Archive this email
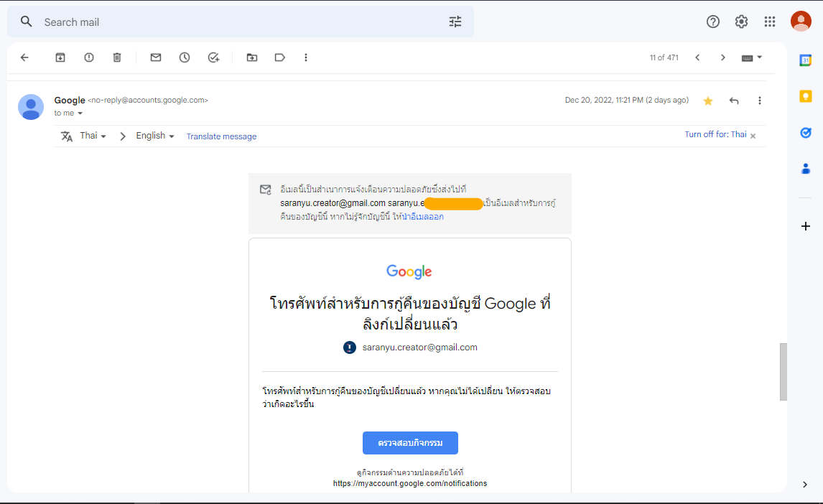The width and height of the screenshot is (823, 504). pos(60,57)
